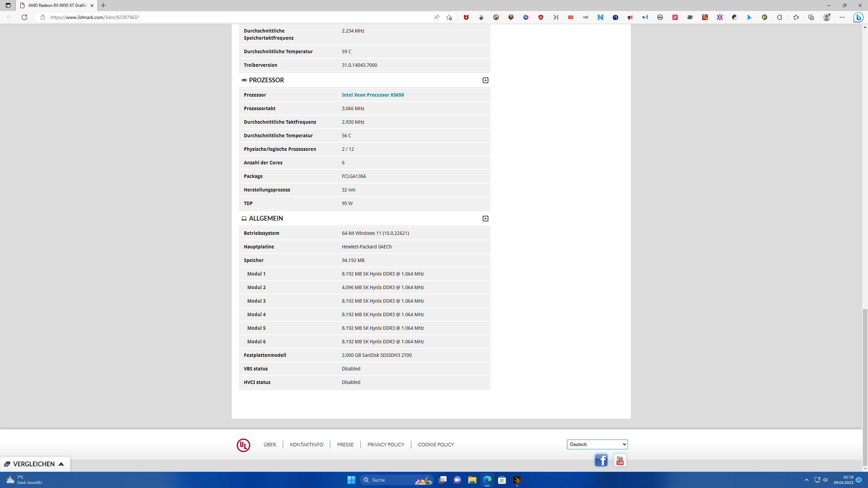Open the Bing sidebar icon

858,17
